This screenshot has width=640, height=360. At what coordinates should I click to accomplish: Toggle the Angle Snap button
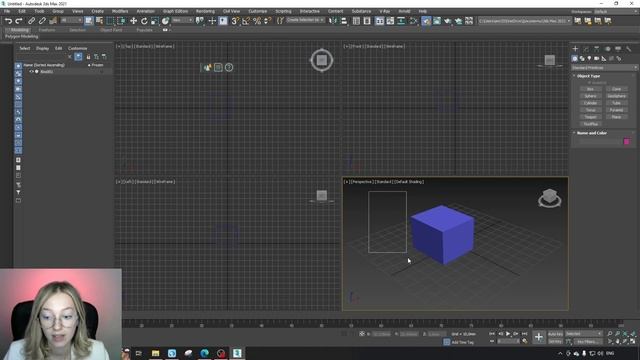coord(246,21)
